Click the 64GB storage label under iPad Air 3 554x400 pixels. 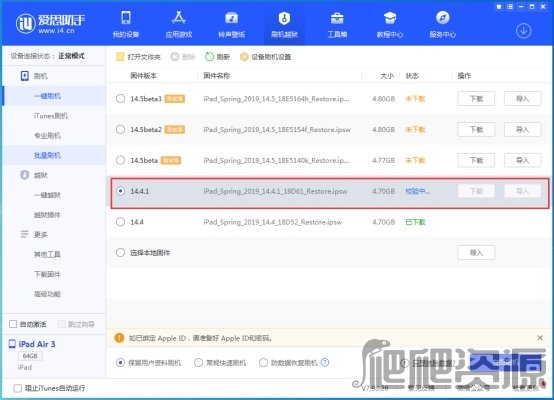(x=30, y=355)
